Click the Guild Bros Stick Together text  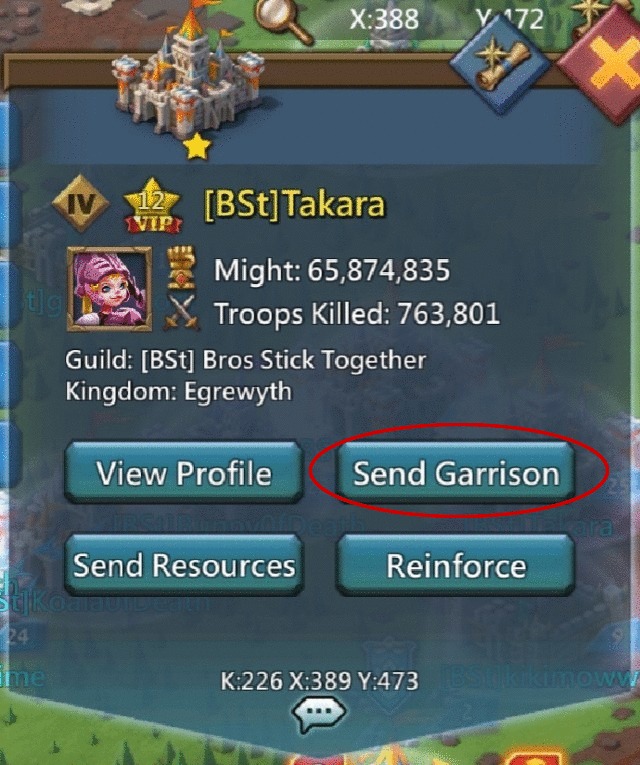[245, 361]
